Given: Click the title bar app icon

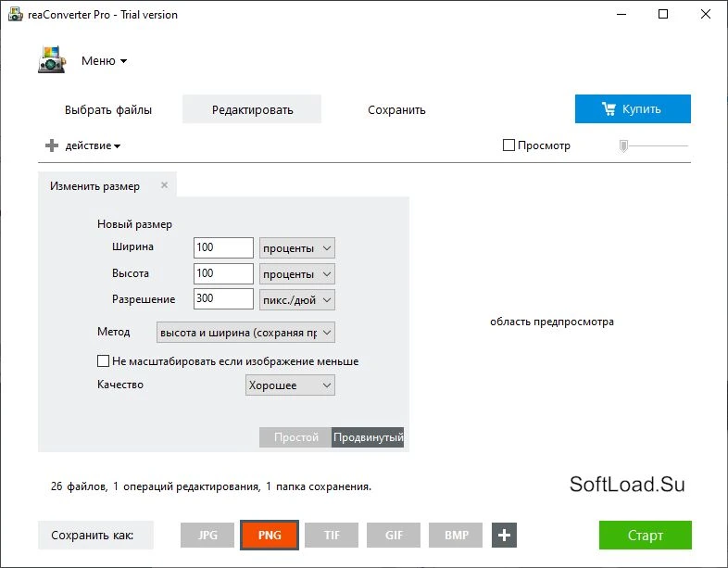Looking at the screenshot, I should point(15,15).
